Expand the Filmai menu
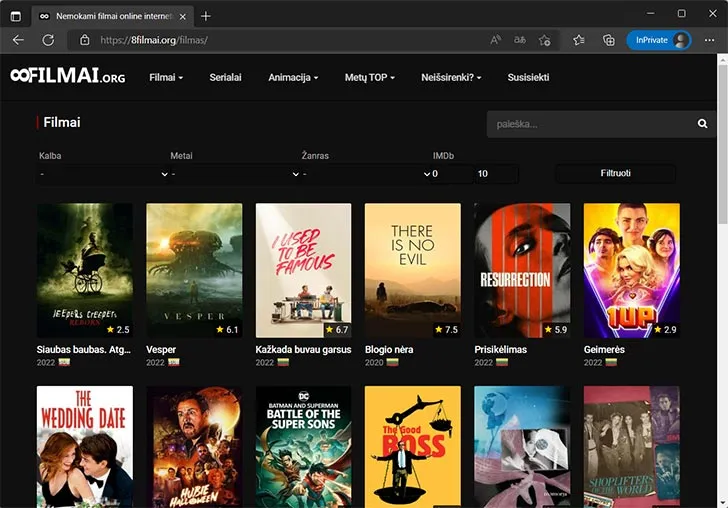 point(166,78)
